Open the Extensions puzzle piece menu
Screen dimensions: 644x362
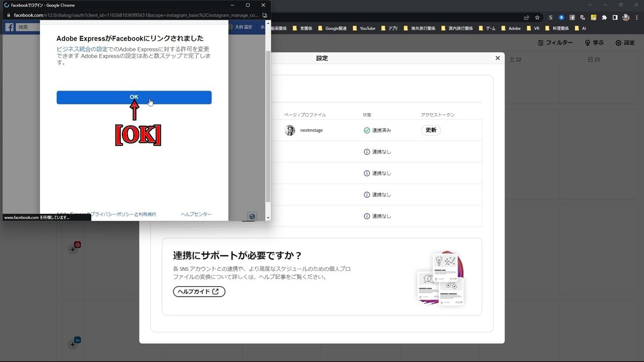pos(604,17)
